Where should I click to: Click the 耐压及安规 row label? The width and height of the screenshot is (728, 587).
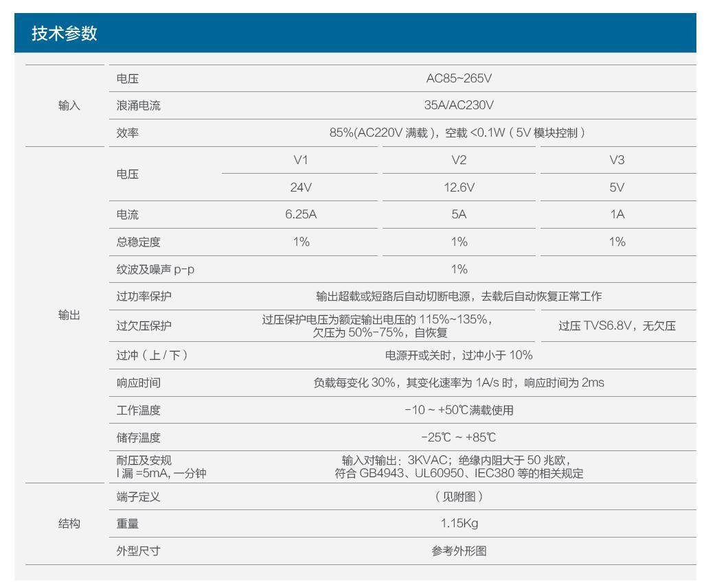[x=144, y=460]
